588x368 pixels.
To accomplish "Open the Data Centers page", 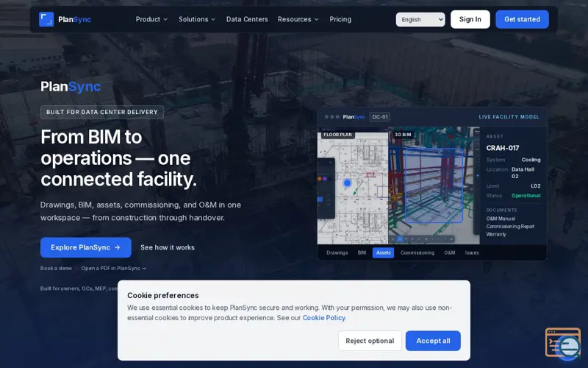I will coord(247,19).
